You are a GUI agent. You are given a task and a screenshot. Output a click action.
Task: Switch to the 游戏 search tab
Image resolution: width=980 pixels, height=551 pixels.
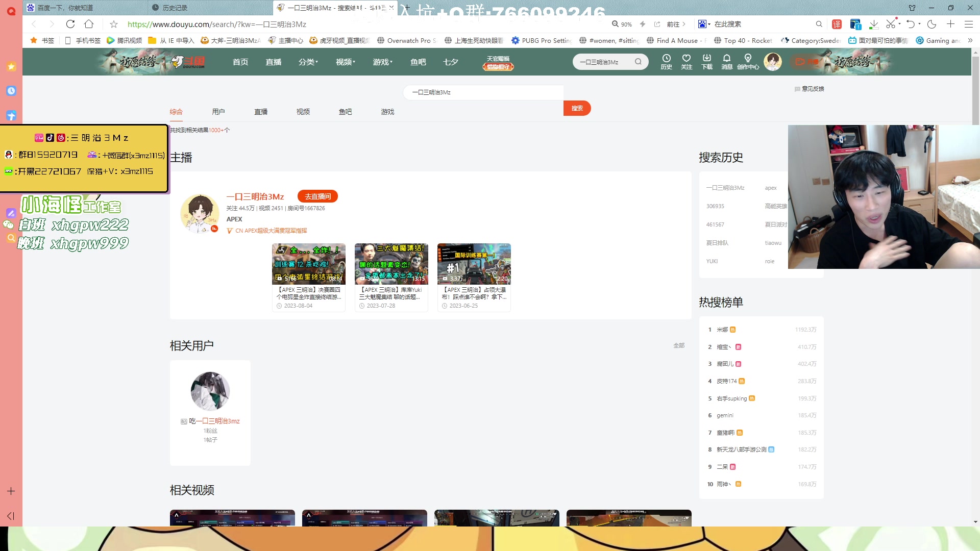click(388, 112)
